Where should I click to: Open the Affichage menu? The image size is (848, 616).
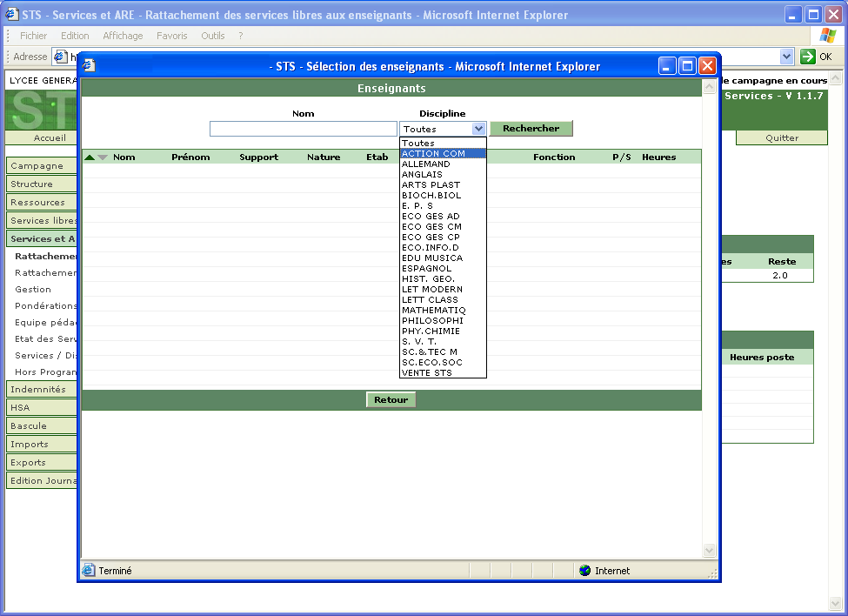point(123,36)
